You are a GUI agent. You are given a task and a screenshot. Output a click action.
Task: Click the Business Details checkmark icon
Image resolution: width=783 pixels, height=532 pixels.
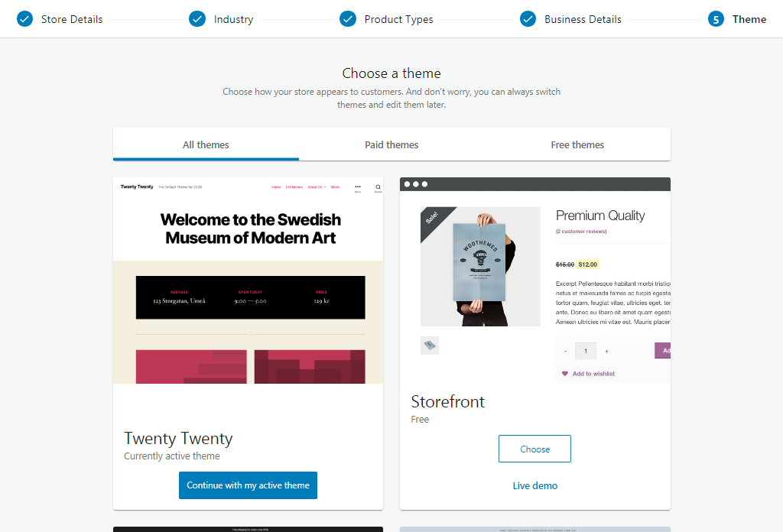(x=528, y=19)
